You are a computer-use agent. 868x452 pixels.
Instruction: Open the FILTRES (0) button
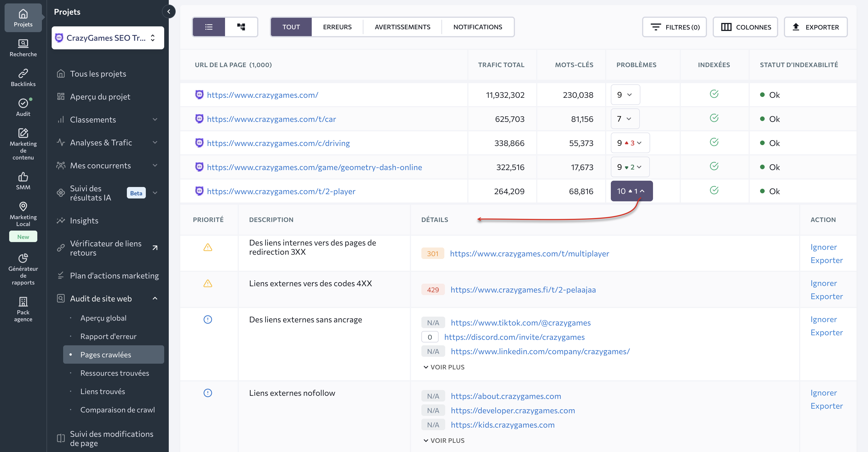674,27
